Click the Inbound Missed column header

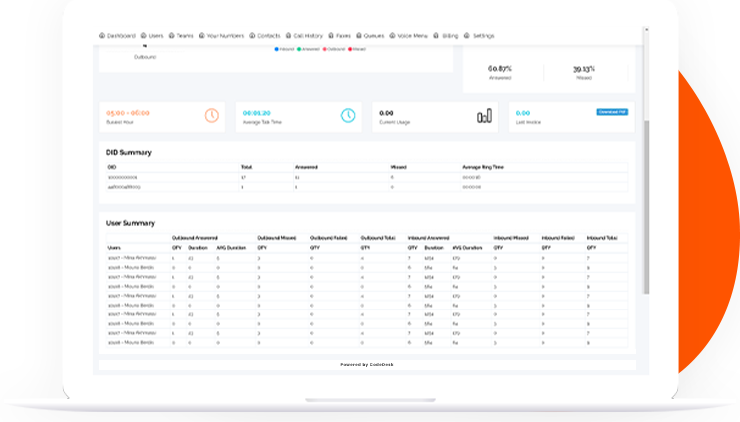pos(511,238)
